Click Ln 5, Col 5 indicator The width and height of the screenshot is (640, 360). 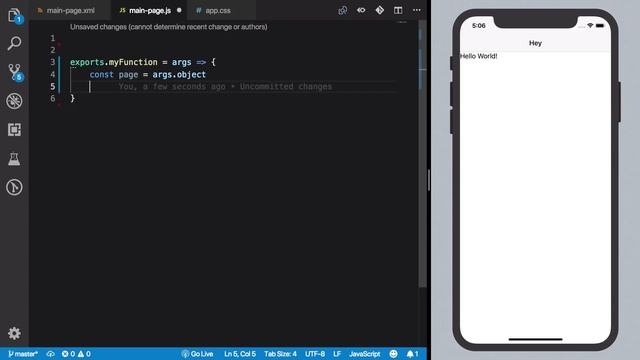coord(240,354)
